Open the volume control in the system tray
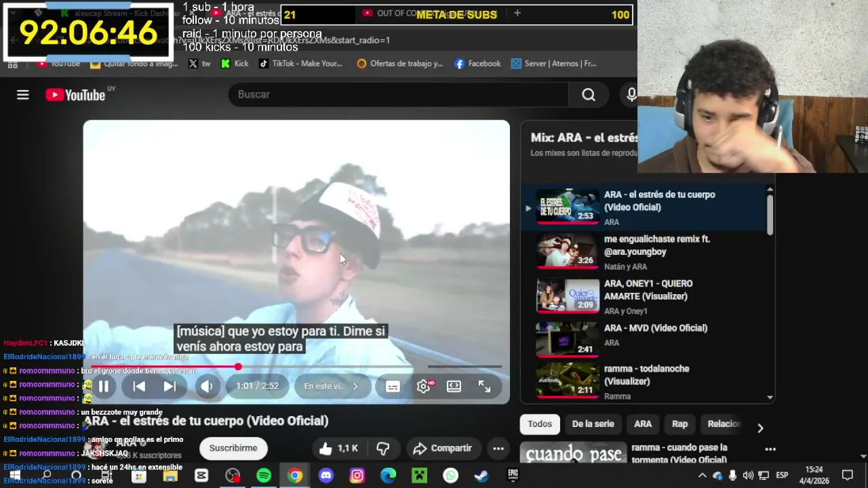Screen dimensions: 868x488 748,476
